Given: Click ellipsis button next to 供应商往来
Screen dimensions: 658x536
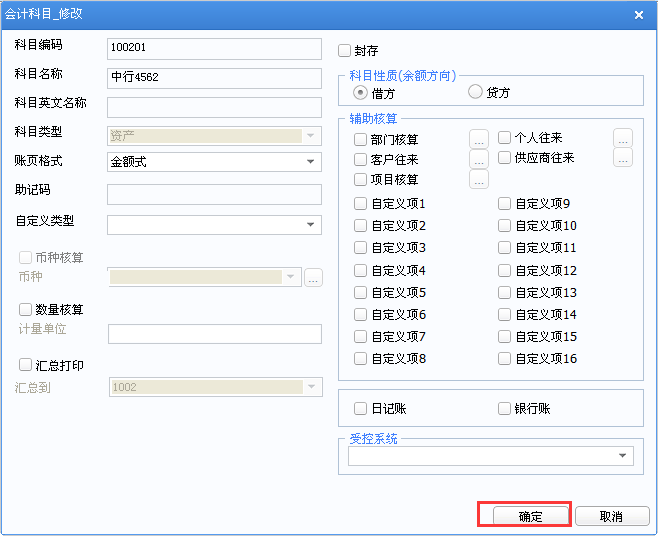Looking at the screenshot, I should pos(623,158).
